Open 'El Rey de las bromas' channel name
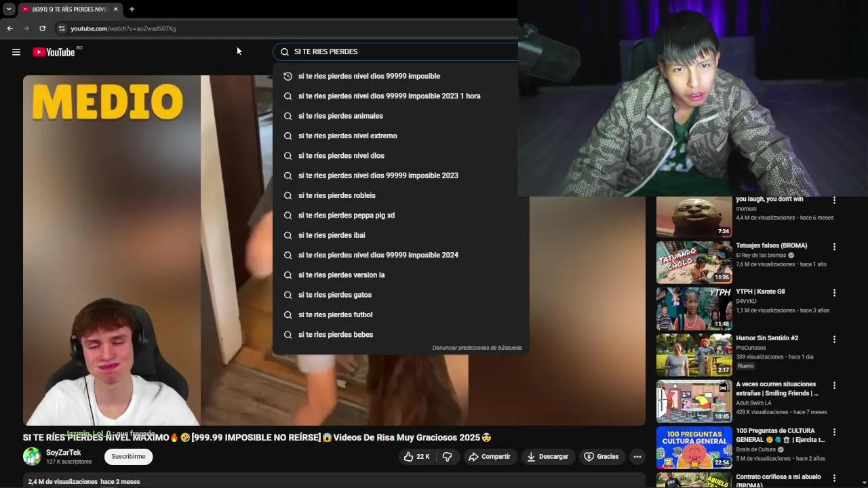This screenshot has width=868, height=488. click(761, 256)
